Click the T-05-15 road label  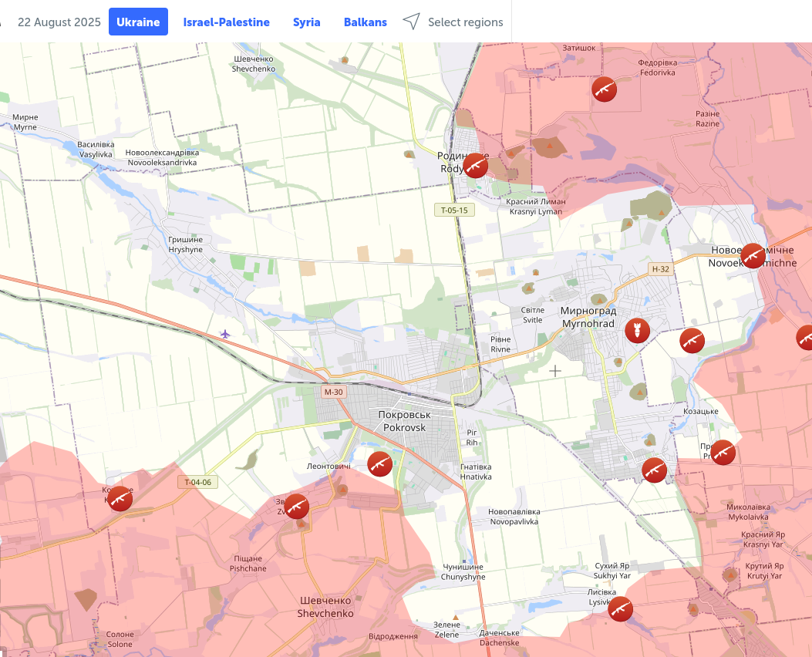tap(454, 211)
